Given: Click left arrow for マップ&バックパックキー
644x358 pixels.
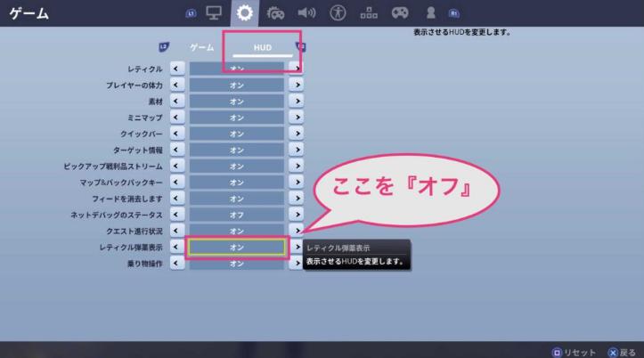Looking at the screenshot, I should coord(177,182).
